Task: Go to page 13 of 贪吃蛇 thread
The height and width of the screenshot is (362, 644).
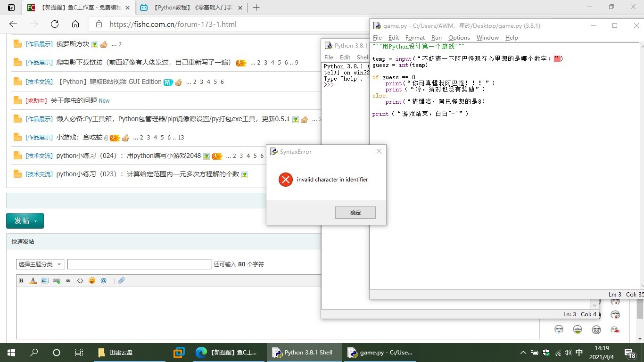Action: pos(181,138)
